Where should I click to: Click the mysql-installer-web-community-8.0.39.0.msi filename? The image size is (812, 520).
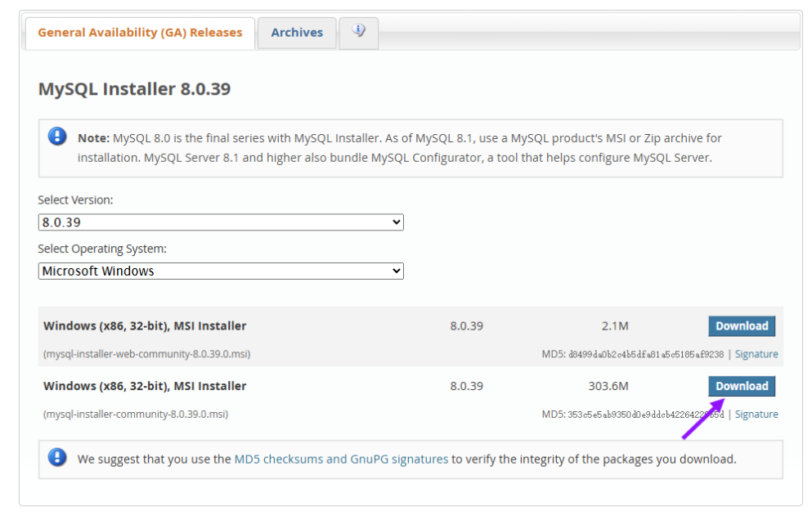(147, 354)
